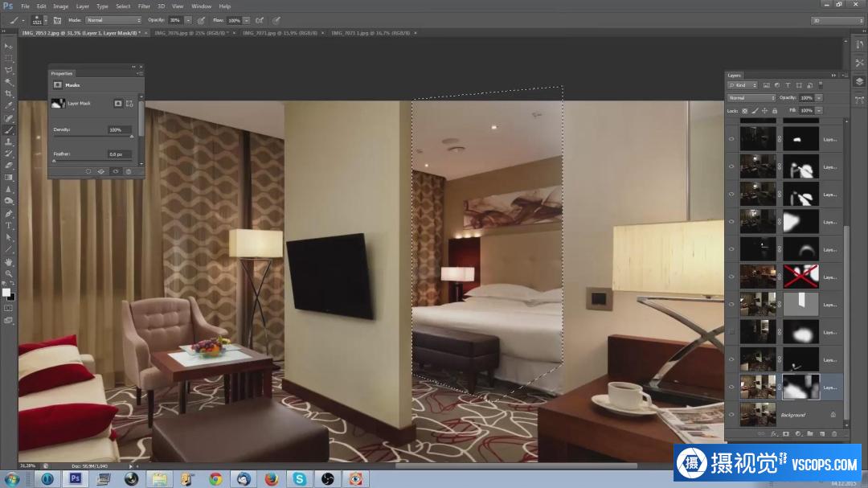The image size is (868, 488).
Task: Open the Image menu
Action: (x=60, y=6)
